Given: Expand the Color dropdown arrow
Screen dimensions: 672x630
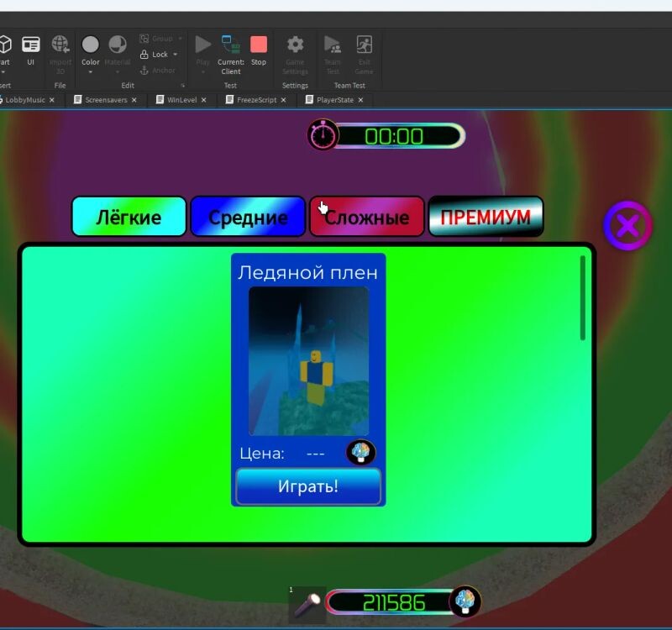Looking at the screenshot, I should 91,72.
